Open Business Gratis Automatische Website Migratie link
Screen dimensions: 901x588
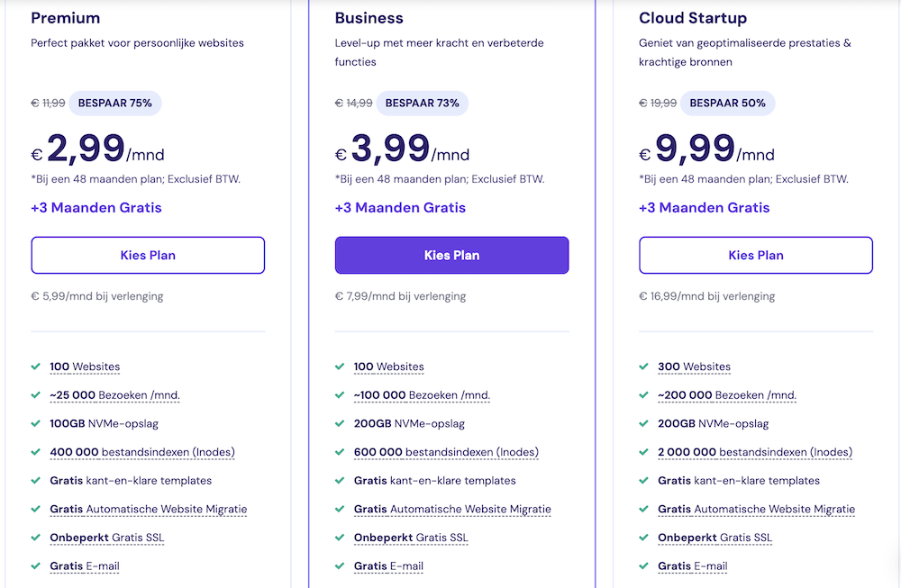[x=452, y=510]
